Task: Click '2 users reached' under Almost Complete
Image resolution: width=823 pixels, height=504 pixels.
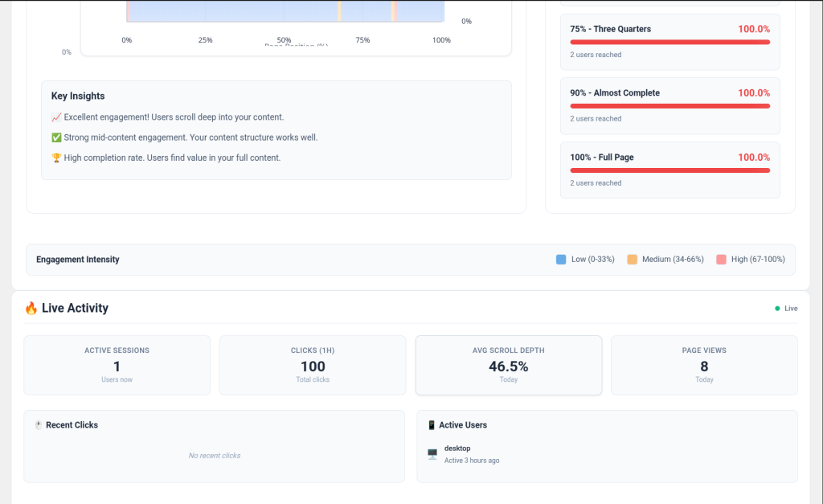Action: (596, 119)
